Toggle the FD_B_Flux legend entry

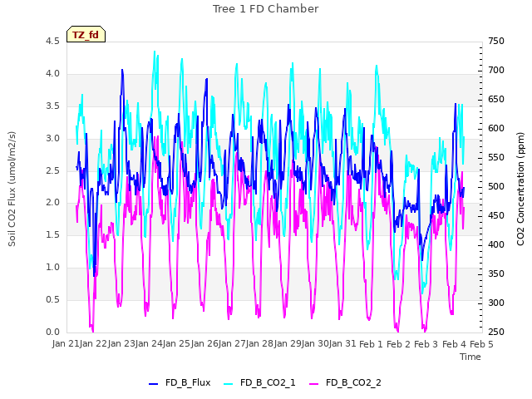[x=180, y=382]
